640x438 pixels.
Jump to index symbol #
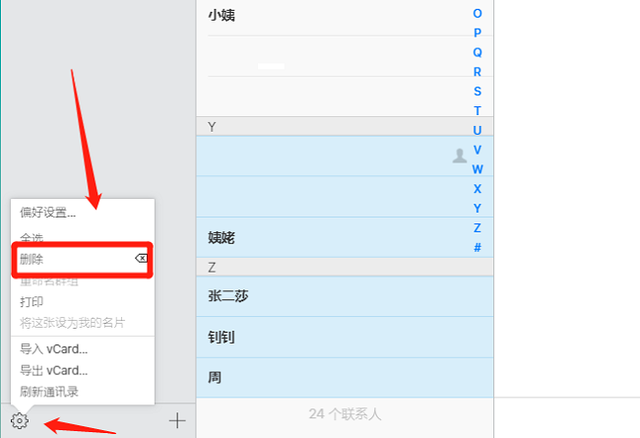(477, 247)
